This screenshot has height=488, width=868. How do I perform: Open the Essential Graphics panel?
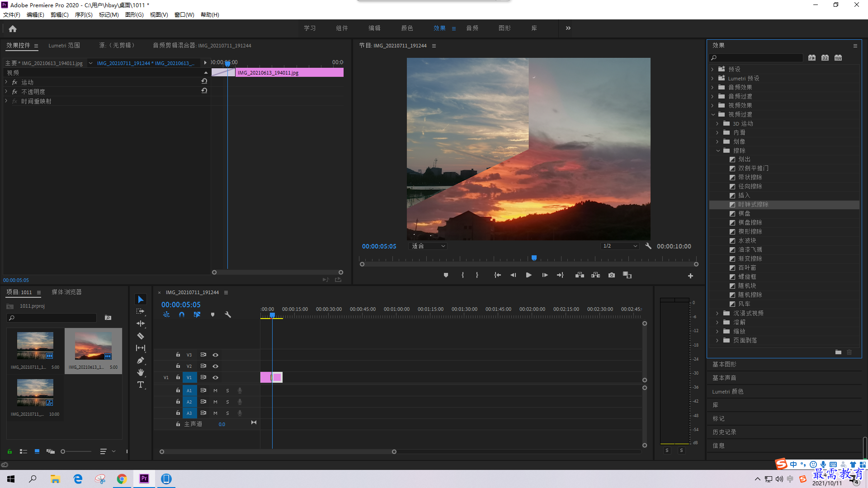click(x=724, y=364)
